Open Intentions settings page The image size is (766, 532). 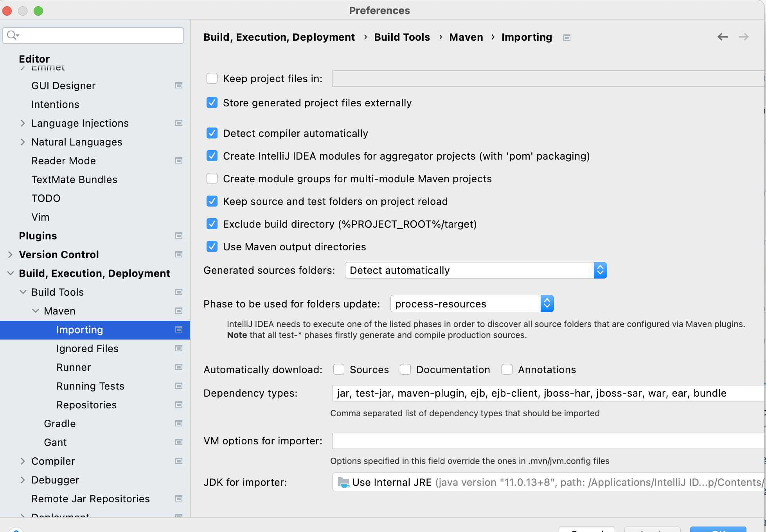(x=55, y=104)
